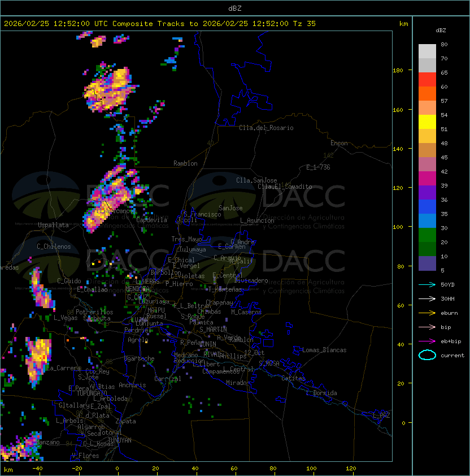Click the Catitas map label
The width and height of the screenshot is (470, 476).
[293, 378]
